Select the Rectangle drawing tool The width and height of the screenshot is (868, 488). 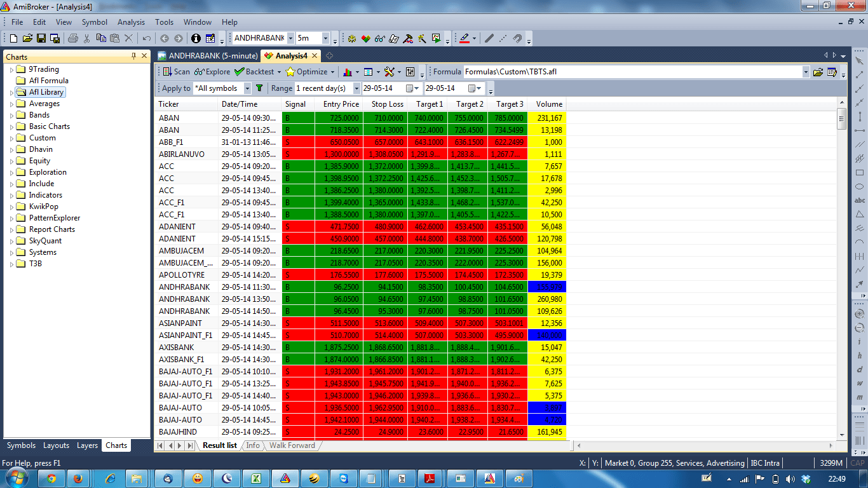pos(859,172)
